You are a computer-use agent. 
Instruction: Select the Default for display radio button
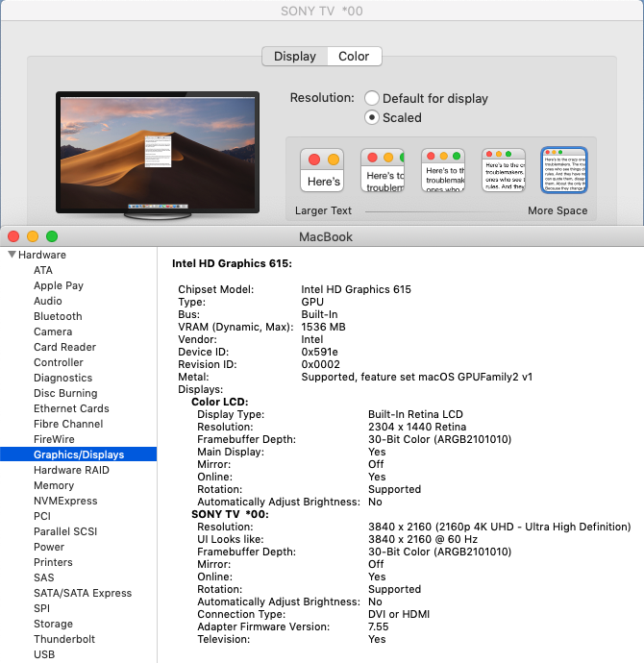[372, 98]
